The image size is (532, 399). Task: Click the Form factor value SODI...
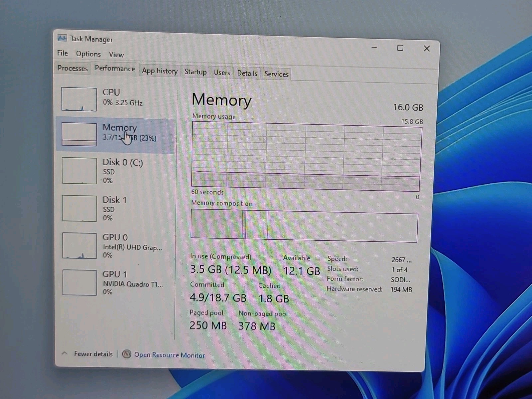point(401,280)
